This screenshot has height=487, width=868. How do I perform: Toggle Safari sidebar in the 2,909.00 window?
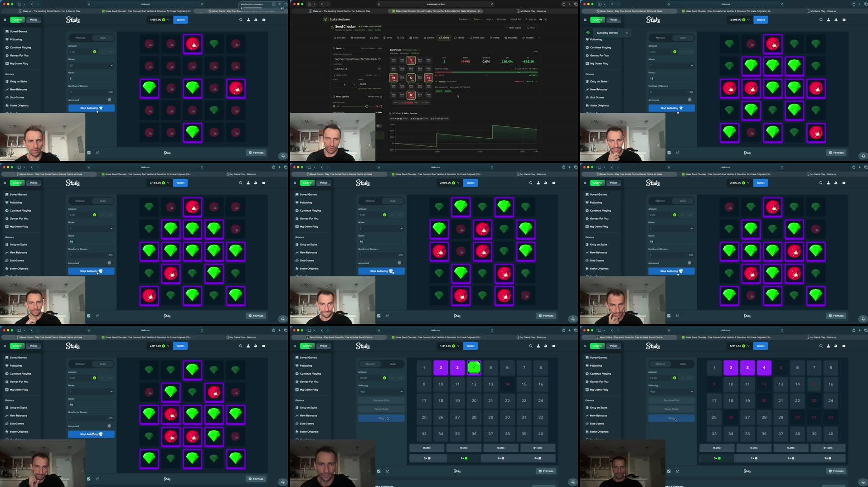click(310, 167)
